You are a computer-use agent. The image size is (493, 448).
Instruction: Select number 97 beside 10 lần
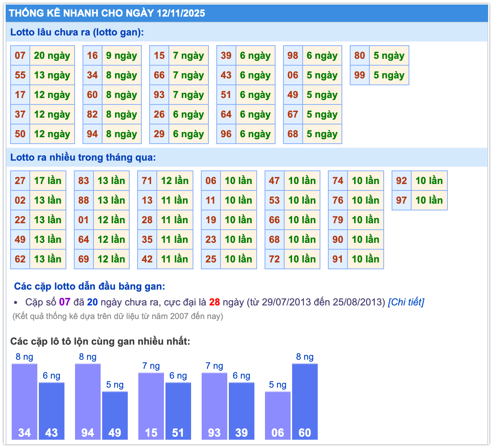401,200
